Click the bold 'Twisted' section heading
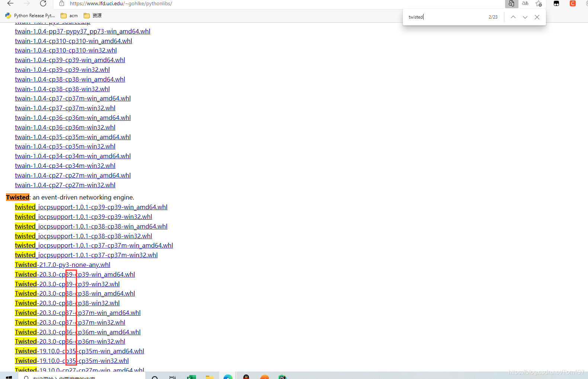Viewport: 588px width, 379px height. (17, 197)
